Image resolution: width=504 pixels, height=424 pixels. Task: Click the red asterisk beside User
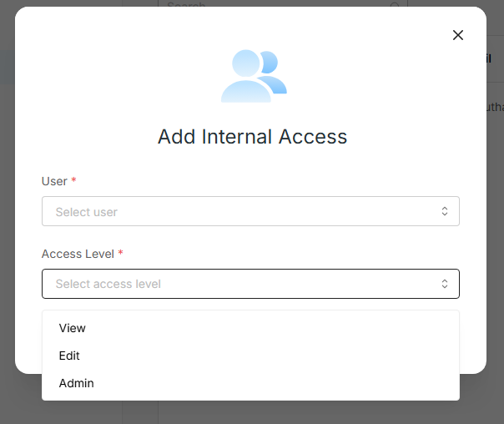pyautogui.click(x=73, y=181)
